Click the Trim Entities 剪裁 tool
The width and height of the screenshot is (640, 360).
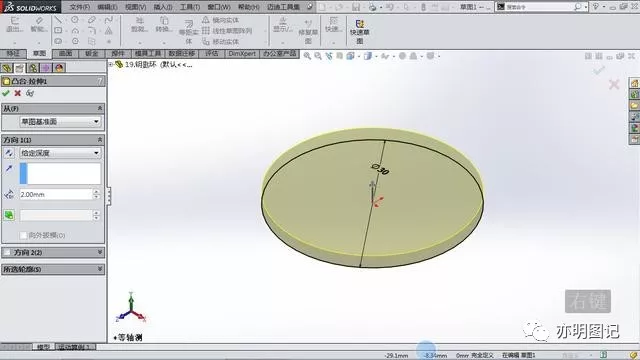coord(140,24)
